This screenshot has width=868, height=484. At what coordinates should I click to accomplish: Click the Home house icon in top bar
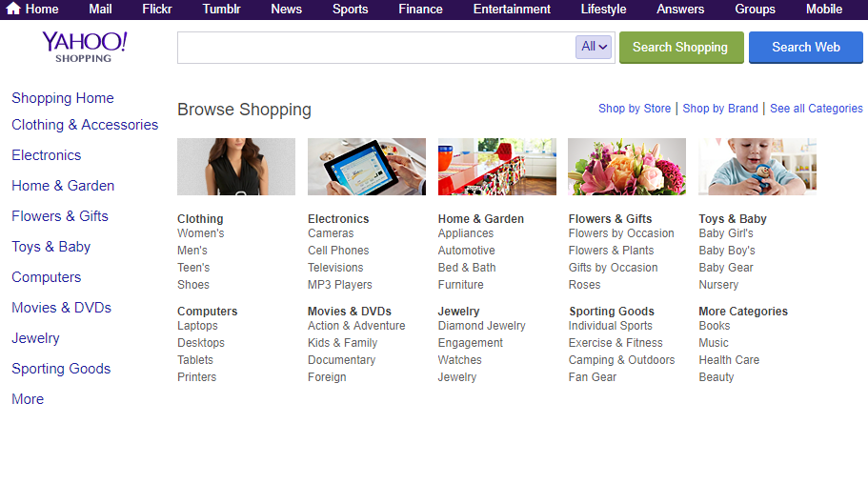(x=13, y=9)
